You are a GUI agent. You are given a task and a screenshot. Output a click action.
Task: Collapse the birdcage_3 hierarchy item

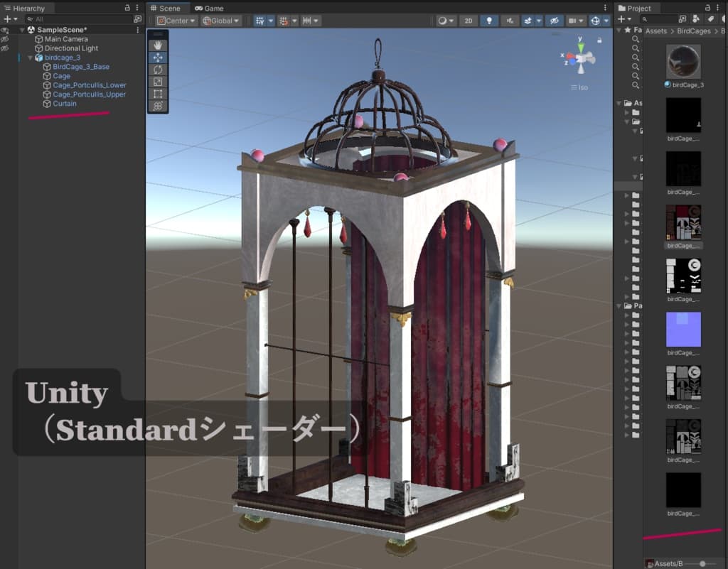[x=30, y=58]
